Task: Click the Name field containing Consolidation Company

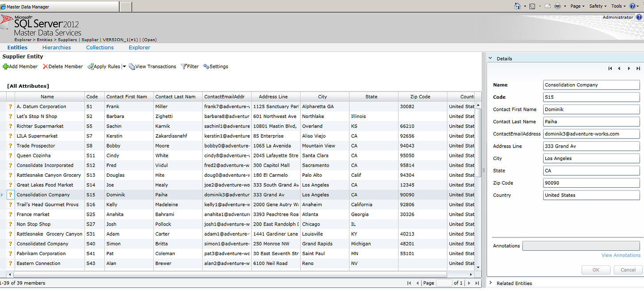Action: (591, 85)
